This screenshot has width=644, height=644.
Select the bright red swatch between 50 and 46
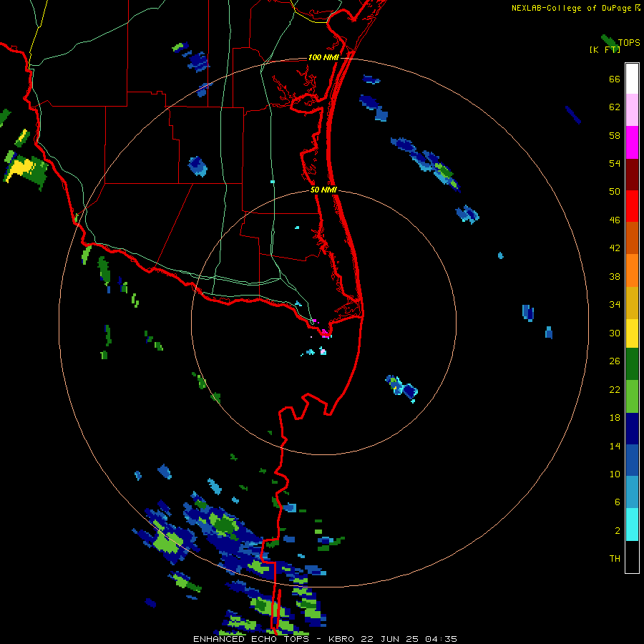coord(632,206)
